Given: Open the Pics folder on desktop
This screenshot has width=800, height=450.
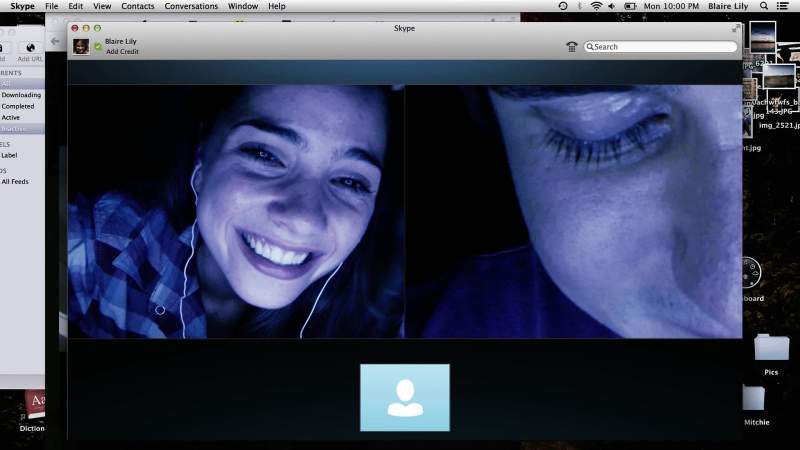Looking at the screenshot, I should (x=771, y=347).
